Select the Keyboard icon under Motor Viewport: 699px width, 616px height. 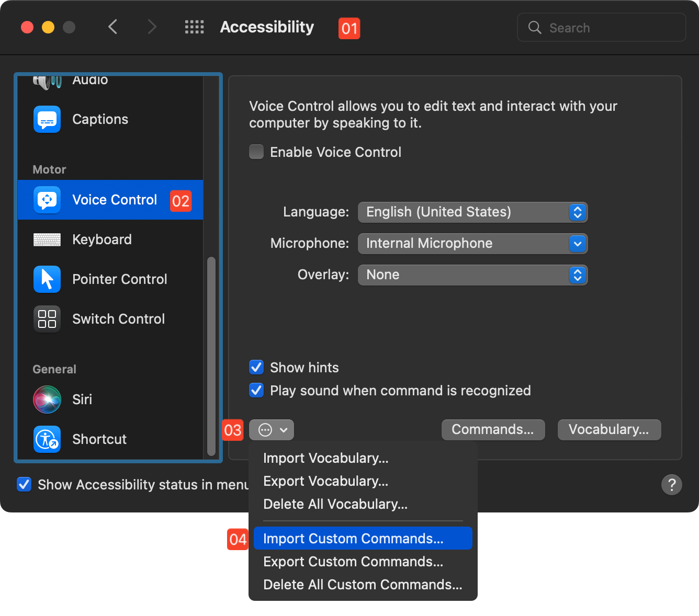pos(47,239)
